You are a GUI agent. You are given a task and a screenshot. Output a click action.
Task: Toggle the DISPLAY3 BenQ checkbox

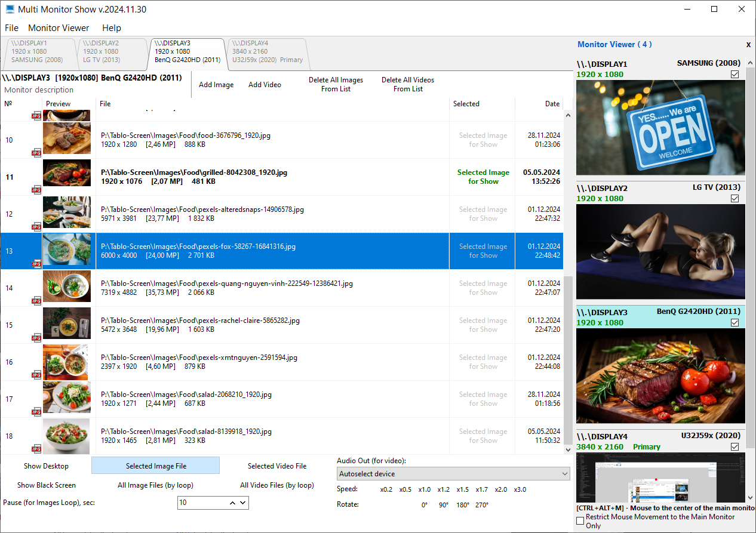point(735,323)
